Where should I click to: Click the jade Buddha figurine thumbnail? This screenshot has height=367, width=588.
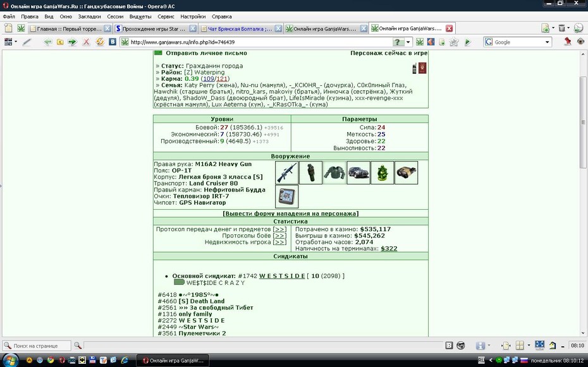tap(382, 172)
